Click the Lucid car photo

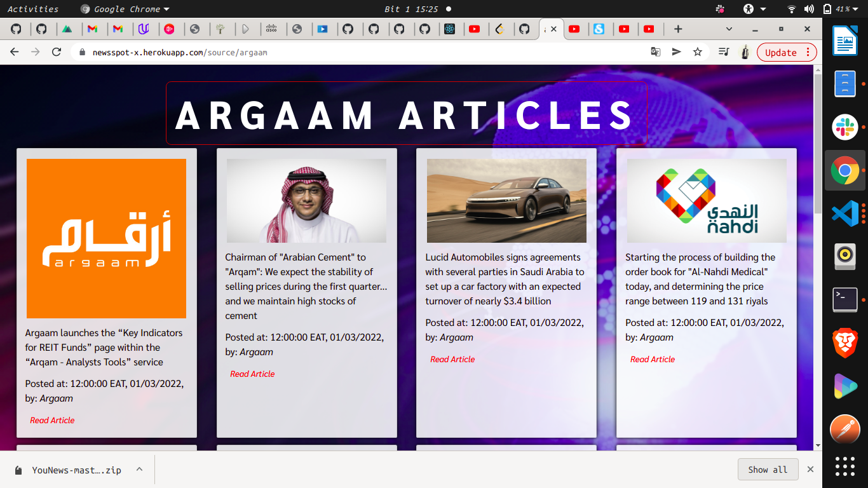[x=506, y=201]
